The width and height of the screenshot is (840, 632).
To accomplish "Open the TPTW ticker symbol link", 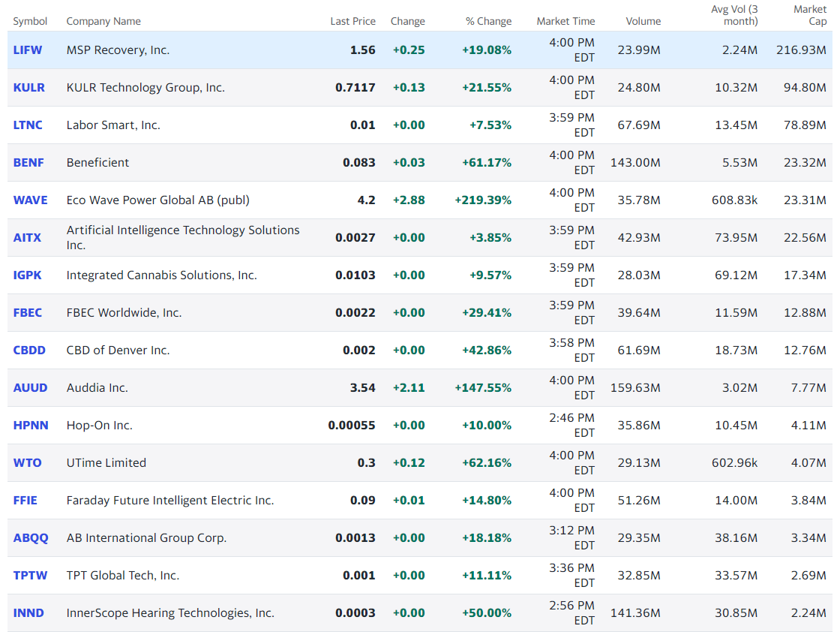I will pos(31,575).
